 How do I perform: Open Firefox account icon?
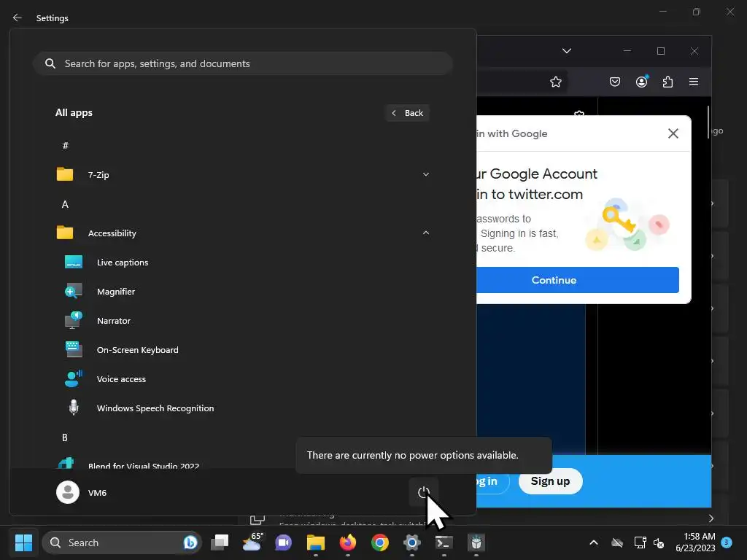coord(642,82)
